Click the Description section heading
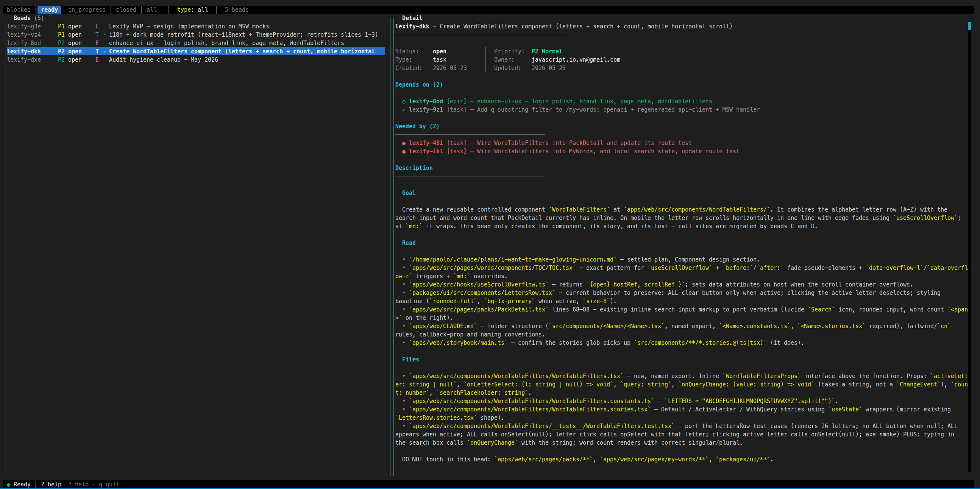980x489 pixels. pyautogui.click(x=414, y=168)
